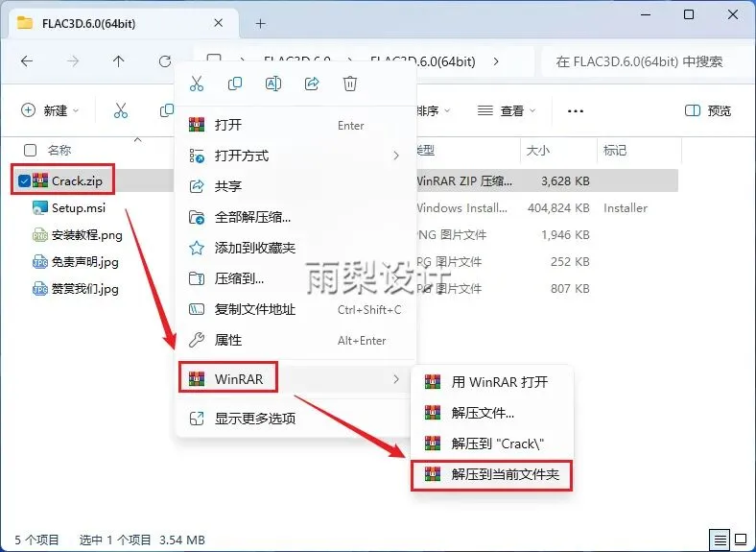Select the Setup.msi file
Viewport: 756px width, 552px height.
click(x=79, y=208)
